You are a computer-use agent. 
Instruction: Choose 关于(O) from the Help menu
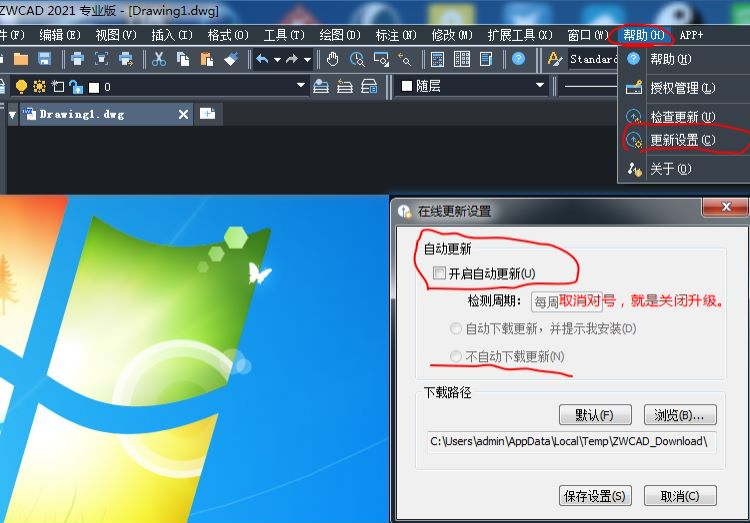[685, 168]
